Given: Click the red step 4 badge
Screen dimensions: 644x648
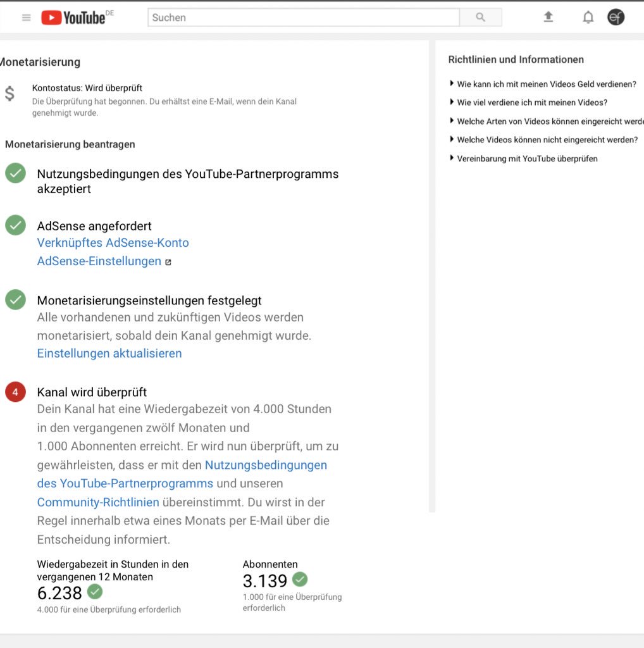Looking at the screenshot, I should (15, 392).
